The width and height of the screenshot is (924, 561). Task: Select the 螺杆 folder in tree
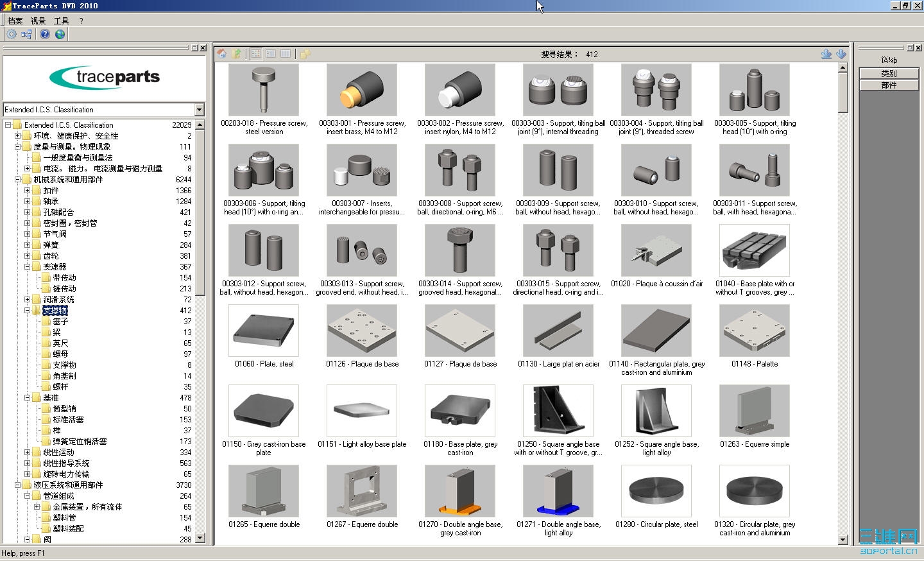(x=60, y=387)
